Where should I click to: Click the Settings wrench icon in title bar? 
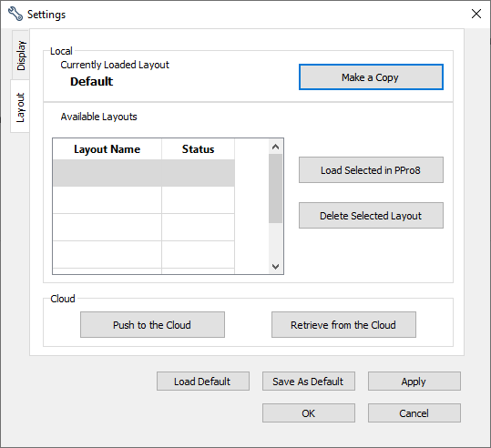point(15,14)
